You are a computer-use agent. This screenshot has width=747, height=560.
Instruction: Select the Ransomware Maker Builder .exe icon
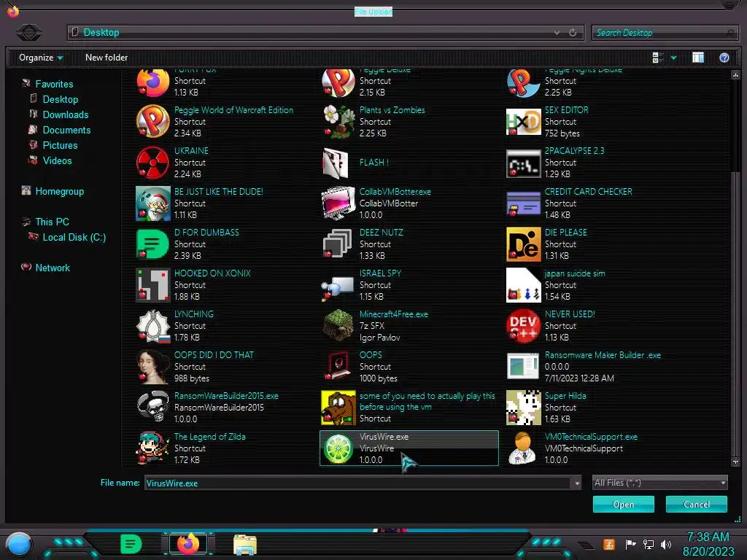pos(522,367)
